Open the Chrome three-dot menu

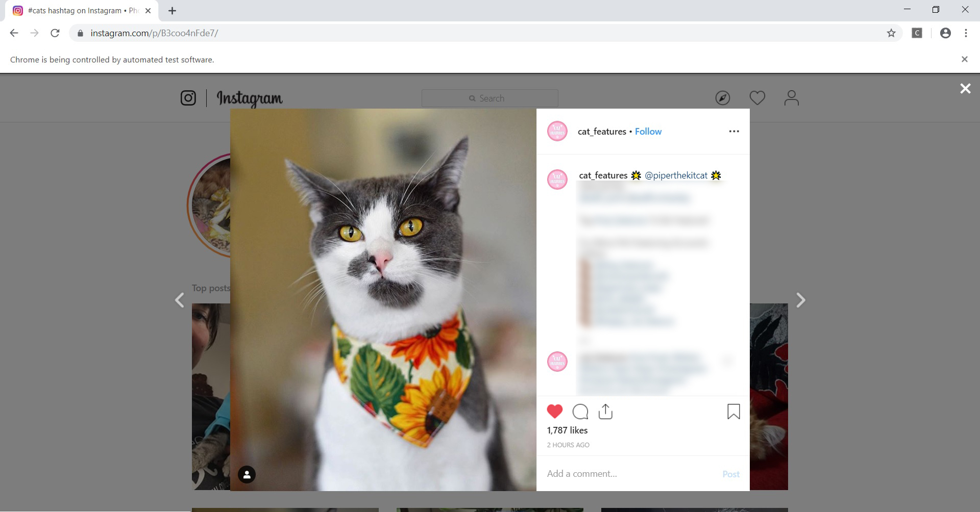coord(966,33)
